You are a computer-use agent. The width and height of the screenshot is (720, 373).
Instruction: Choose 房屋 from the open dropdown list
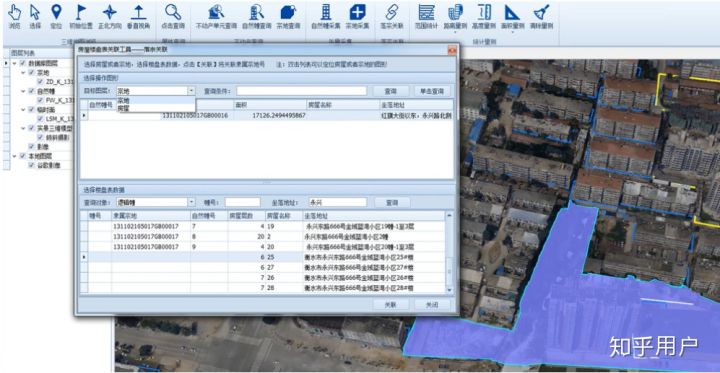point(124,108)
